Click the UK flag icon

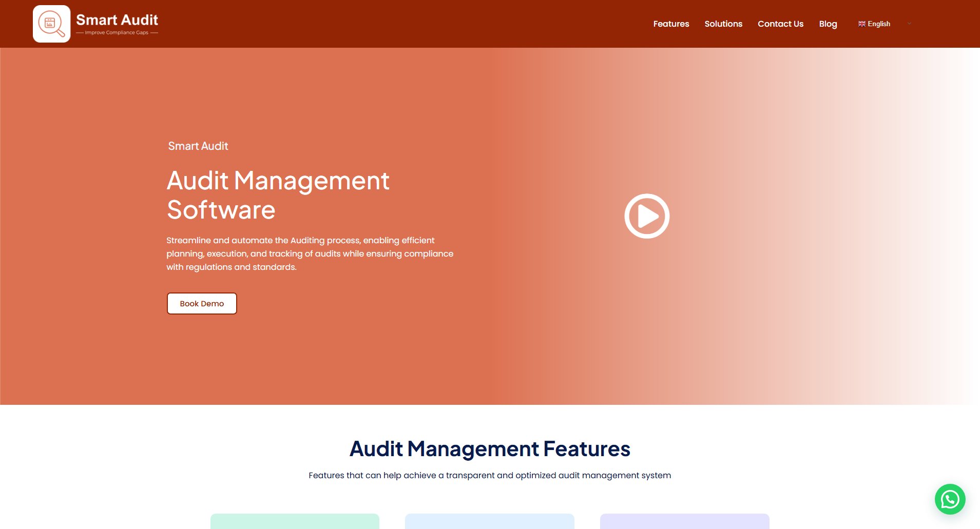point(861,24)
